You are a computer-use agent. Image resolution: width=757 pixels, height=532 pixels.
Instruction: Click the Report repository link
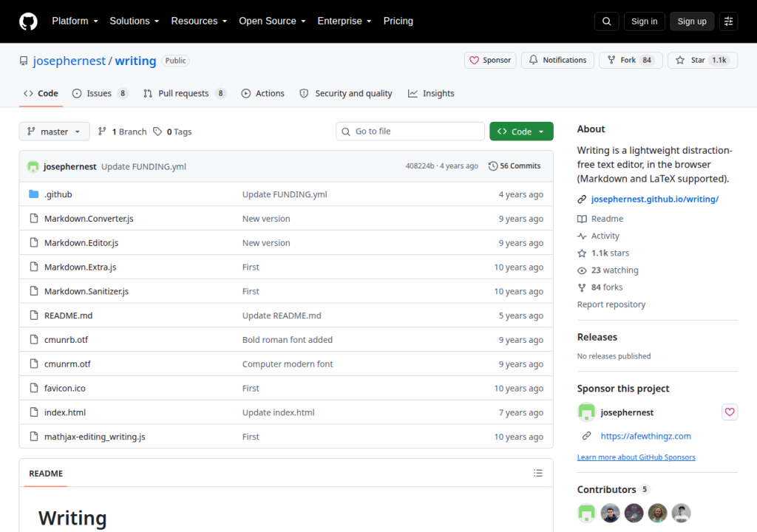tap(611, 304)
